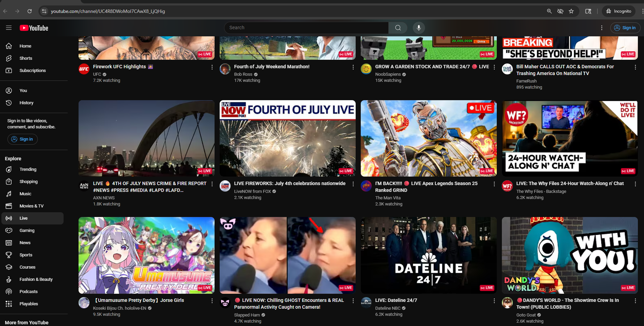Open Goto Goat channel link
This screenshot has width=644, height=326.
[x=526, y=315]
